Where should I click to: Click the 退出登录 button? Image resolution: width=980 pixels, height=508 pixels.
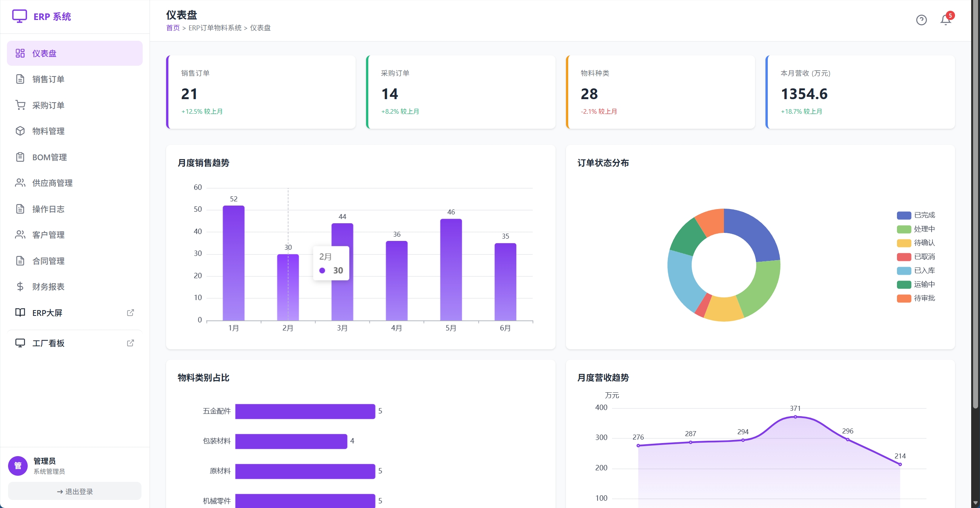[75, 491]
